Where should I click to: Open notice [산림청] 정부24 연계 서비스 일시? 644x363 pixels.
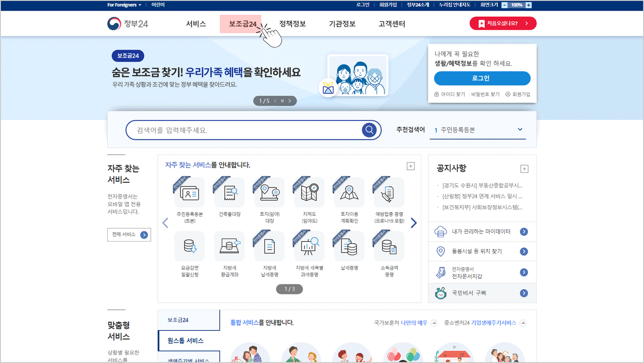coord(482,196)
